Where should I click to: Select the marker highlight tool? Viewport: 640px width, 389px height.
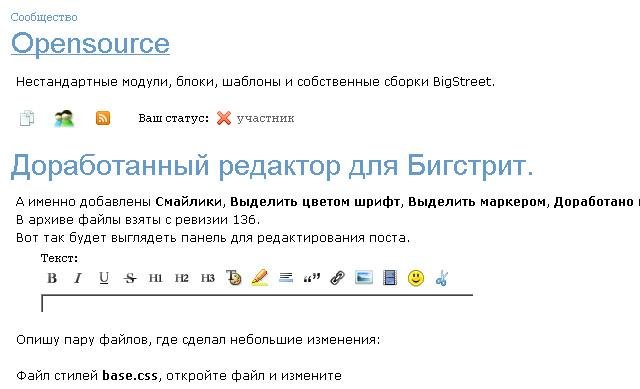pos(260,278)
